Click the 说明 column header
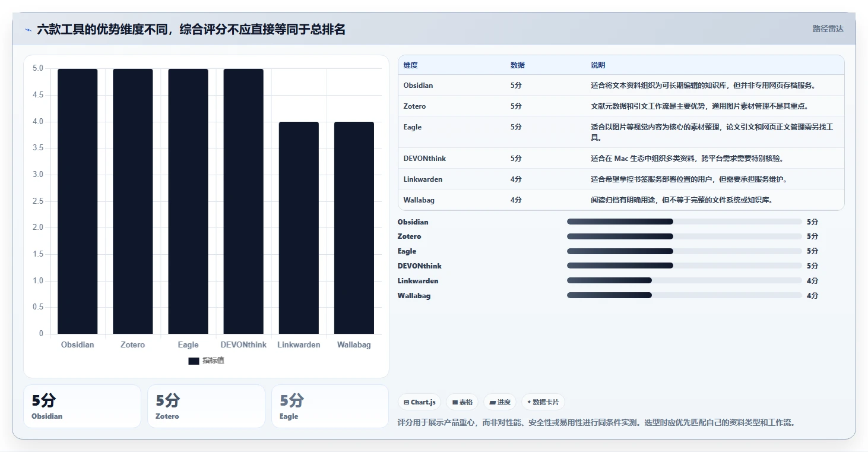868x452 pixels. tap(598, 65)
